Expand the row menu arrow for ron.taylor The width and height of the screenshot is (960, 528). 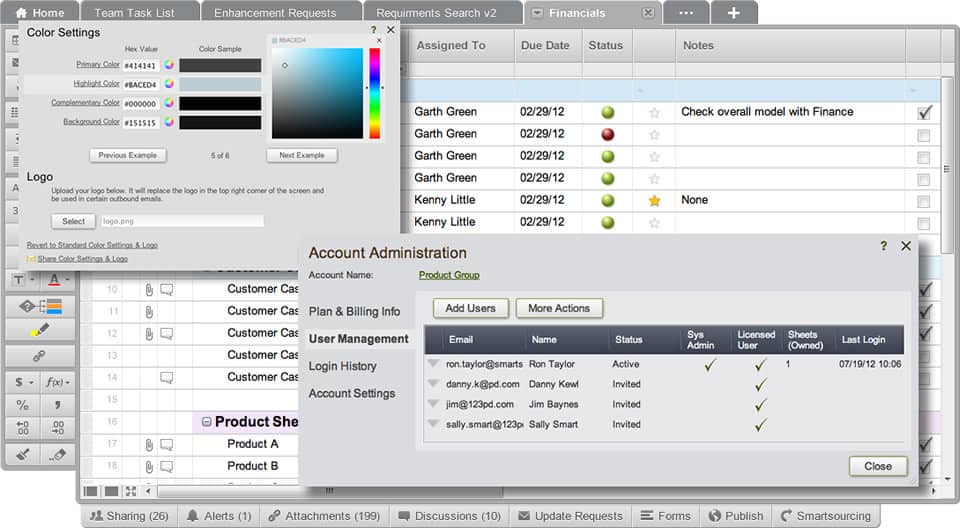433,365
